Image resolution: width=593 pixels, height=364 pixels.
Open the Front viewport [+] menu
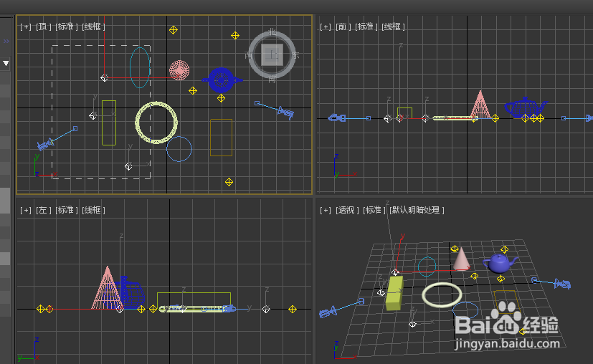pos(326,27)
